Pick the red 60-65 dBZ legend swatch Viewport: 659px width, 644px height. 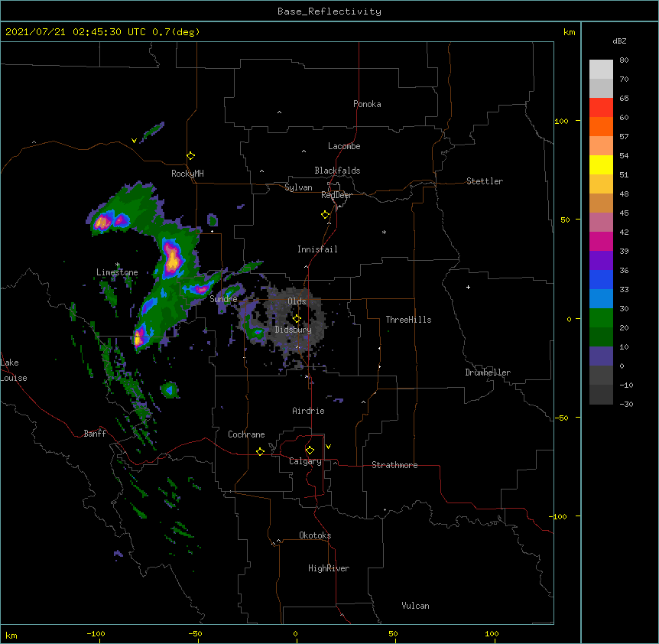pyautogui.click(x=601, y=108)
